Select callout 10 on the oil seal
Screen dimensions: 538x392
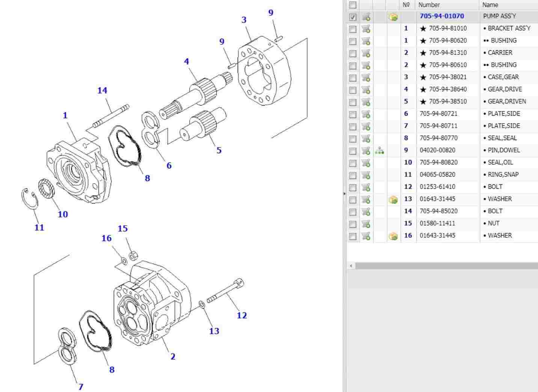63,214
